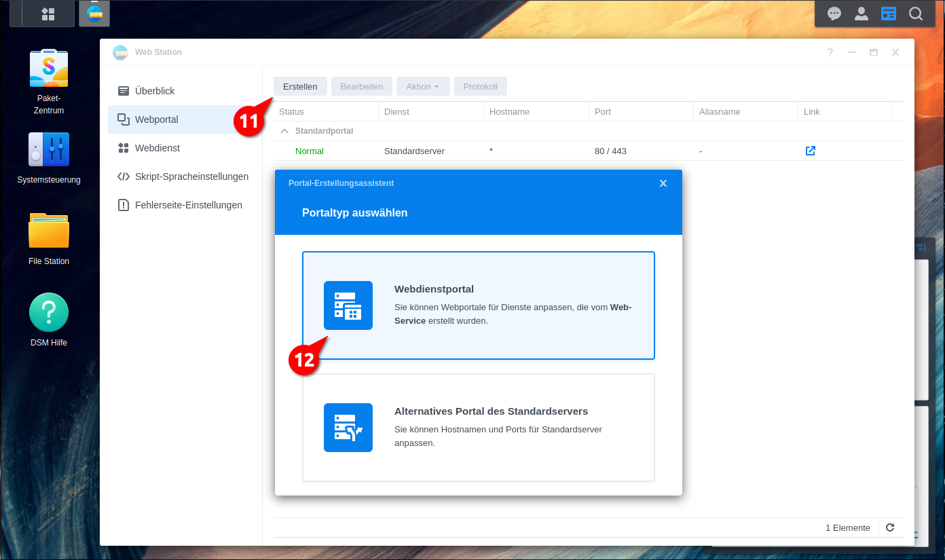Go to Webdienst in the sidebar
This screenshot has width=945, height=560.
click(x=157, y=148)
